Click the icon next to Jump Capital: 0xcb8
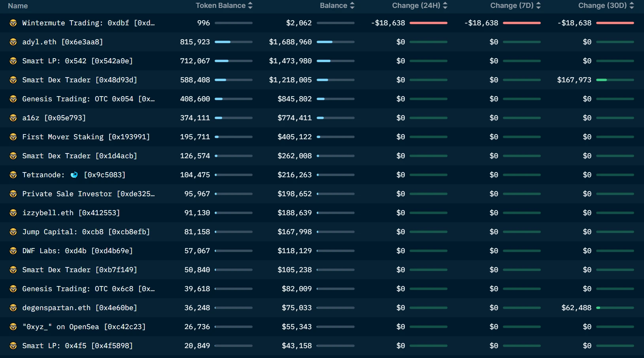 13,232
